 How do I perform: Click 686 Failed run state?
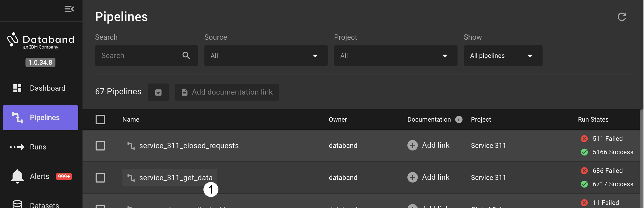click(602, 171)
